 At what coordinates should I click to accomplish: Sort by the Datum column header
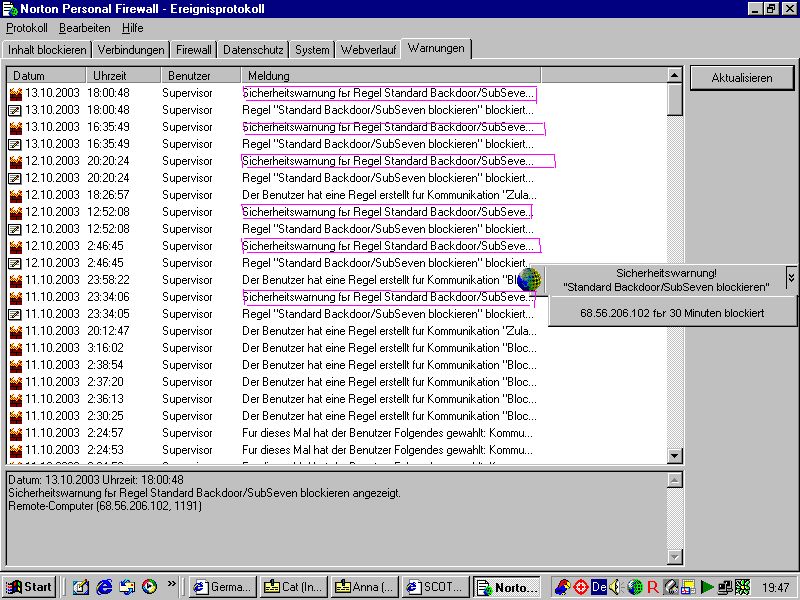point(46,76)
